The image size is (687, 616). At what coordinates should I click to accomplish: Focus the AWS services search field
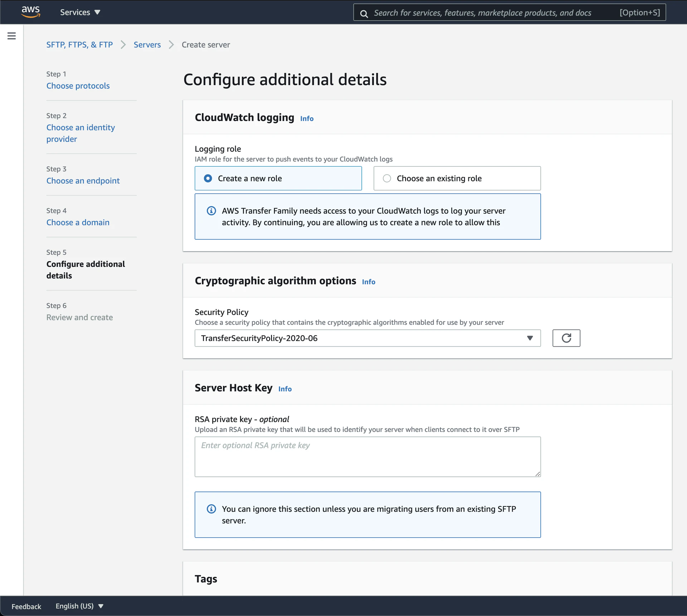tap(510, 13)
